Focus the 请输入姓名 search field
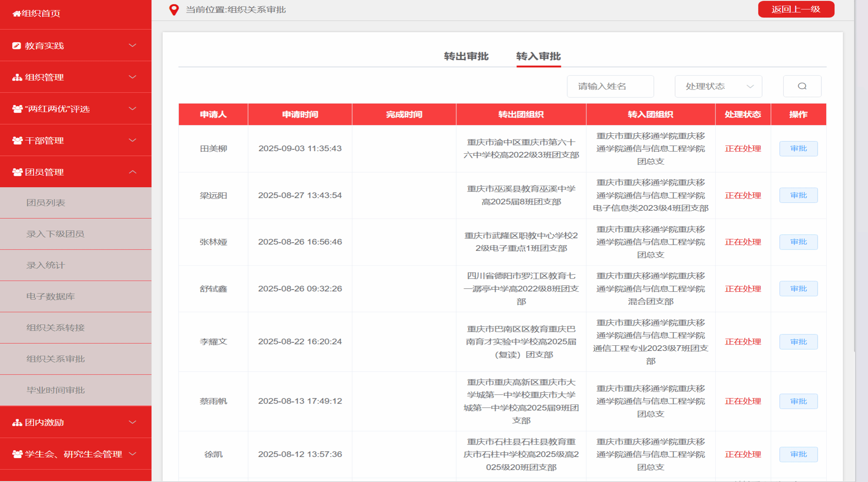Image resolution: width=868 pixels, height=482 pixels. [610, 86]
